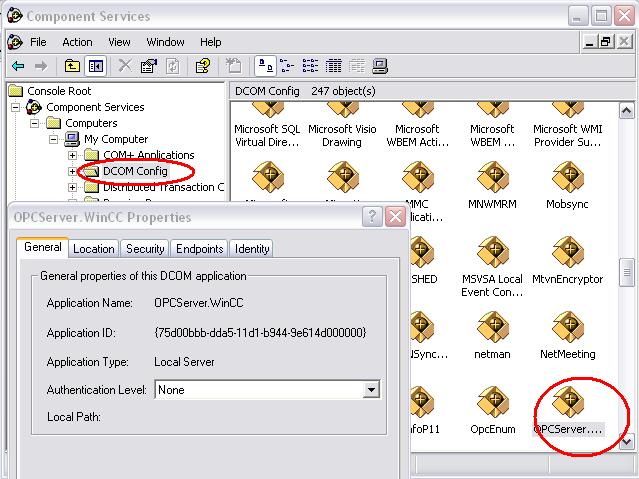Click the console system icon left of File
Image resolution: width=639 pixels, height=479 pixels.
tap(15, 42)
